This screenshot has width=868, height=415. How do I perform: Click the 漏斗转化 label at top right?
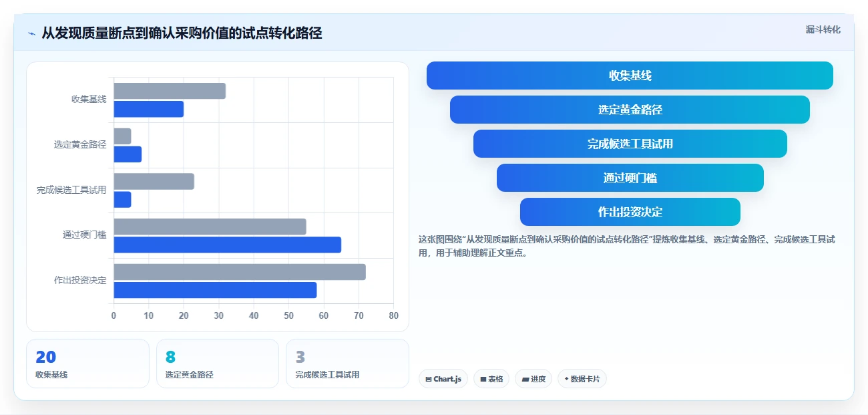(823, 29)
